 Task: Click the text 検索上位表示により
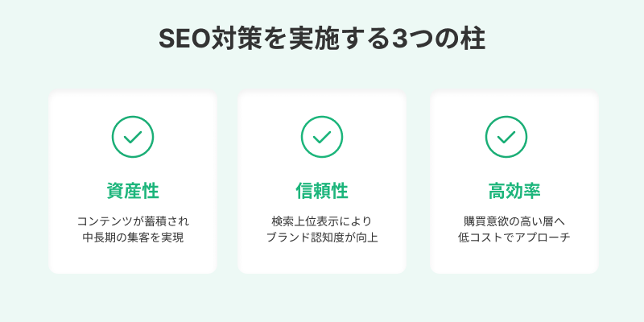point(321,221)
